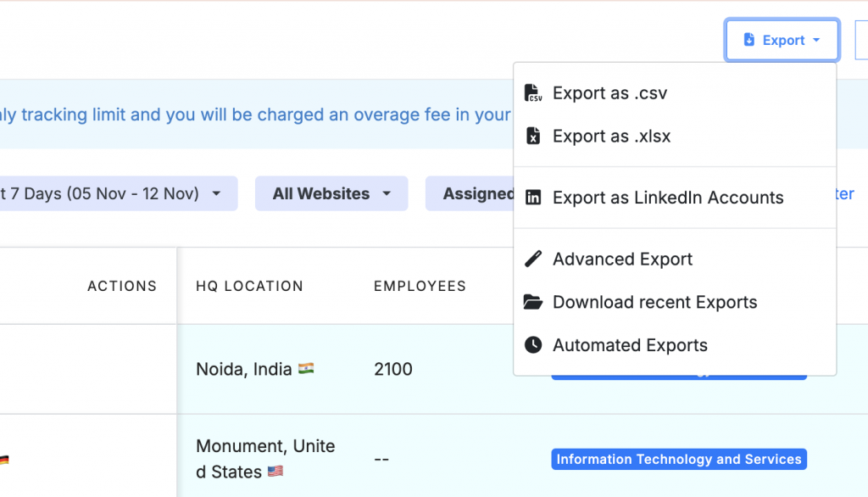
Task: Click the ACTIONS column header
Action: click(122, 286)
